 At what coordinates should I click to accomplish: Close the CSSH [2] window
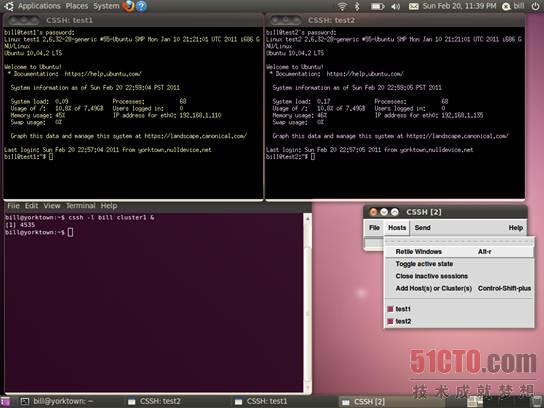[373, 212]
